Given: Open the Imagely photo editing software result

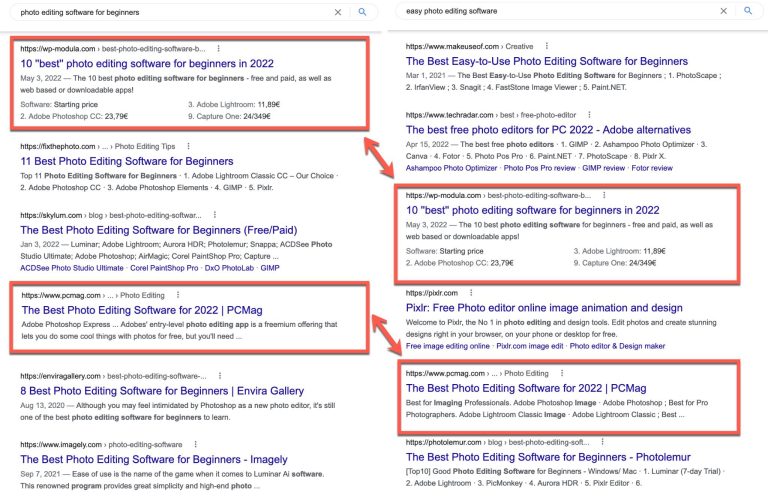Looking at the screenshot, I should point(154,459).
